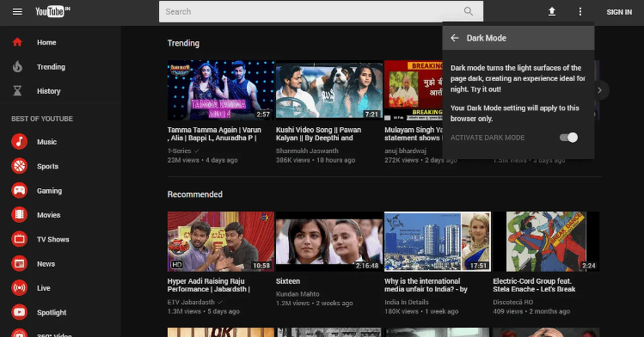Open the T-Series channel link
The width and height of the screenshot is (644, 337).
pyautogui.click(x=179, y=151)
